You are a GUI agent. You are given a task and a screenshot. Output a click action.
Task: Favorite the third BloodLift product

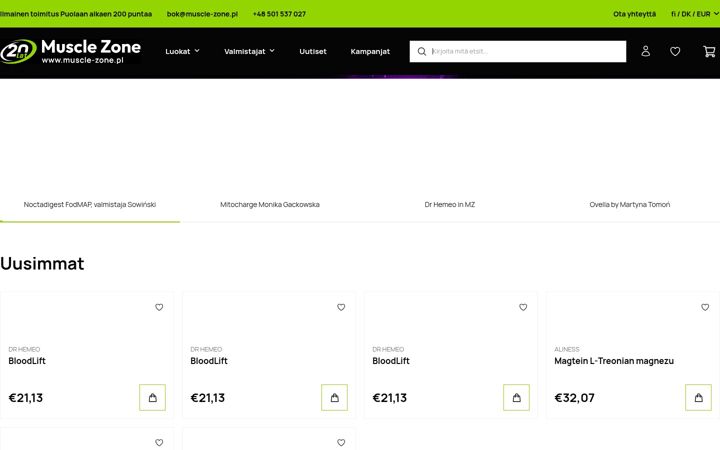coord(523,307)
